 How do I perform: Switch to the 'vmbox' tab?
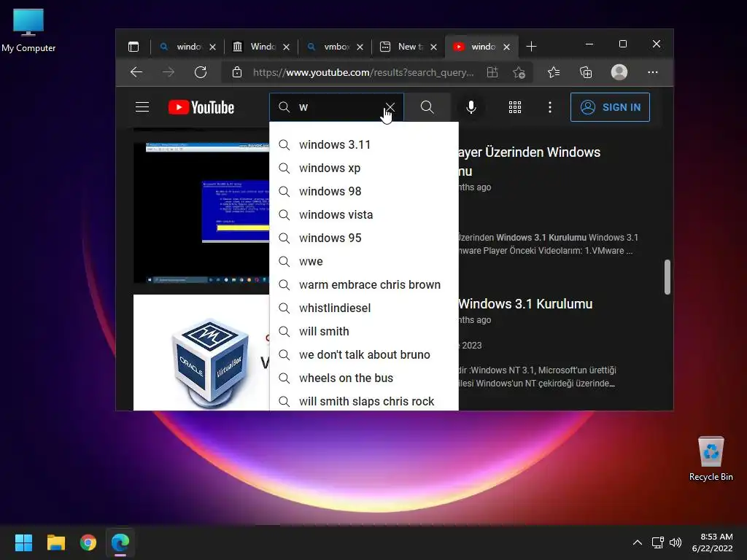coord(334,47)
